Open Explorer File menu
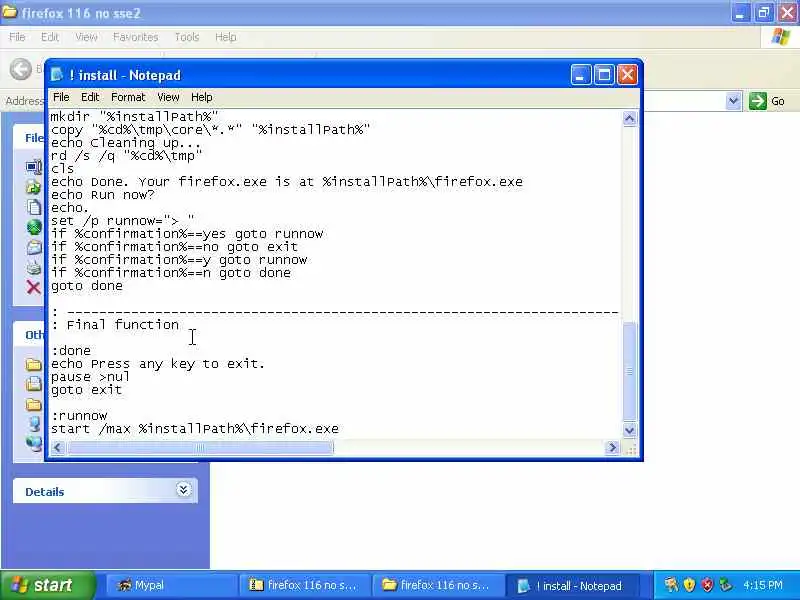This screenshot has width=800, height=600. click(x=17, y=37)
